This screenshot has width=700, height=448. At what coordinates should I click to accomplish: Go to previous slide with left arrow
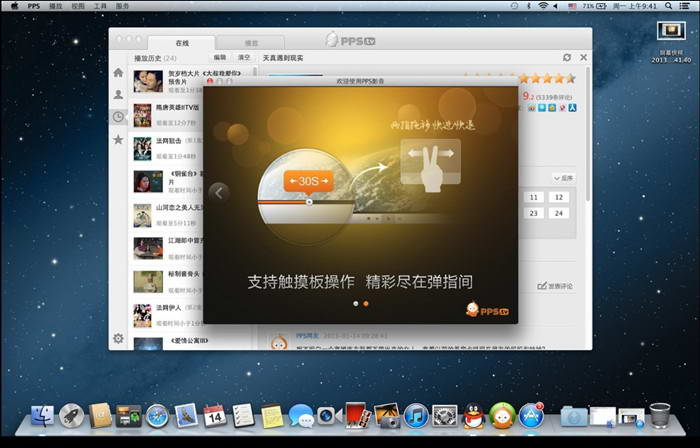tap(219, 192)
